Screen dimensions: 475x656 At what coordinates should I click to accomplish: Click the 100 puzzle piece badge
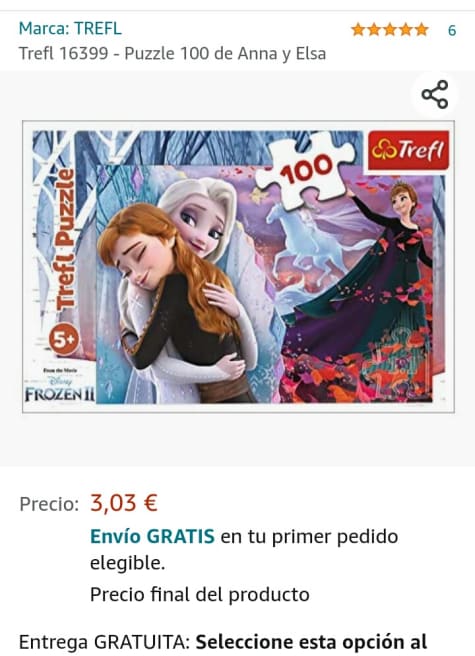click(306, 168)
